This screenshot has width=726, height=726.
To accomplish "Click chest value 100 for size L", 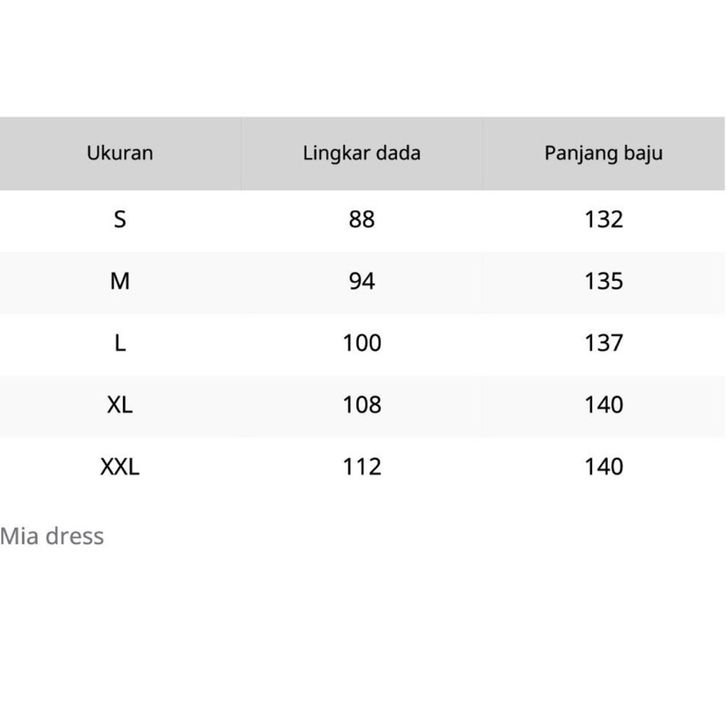I will point(362,343).
